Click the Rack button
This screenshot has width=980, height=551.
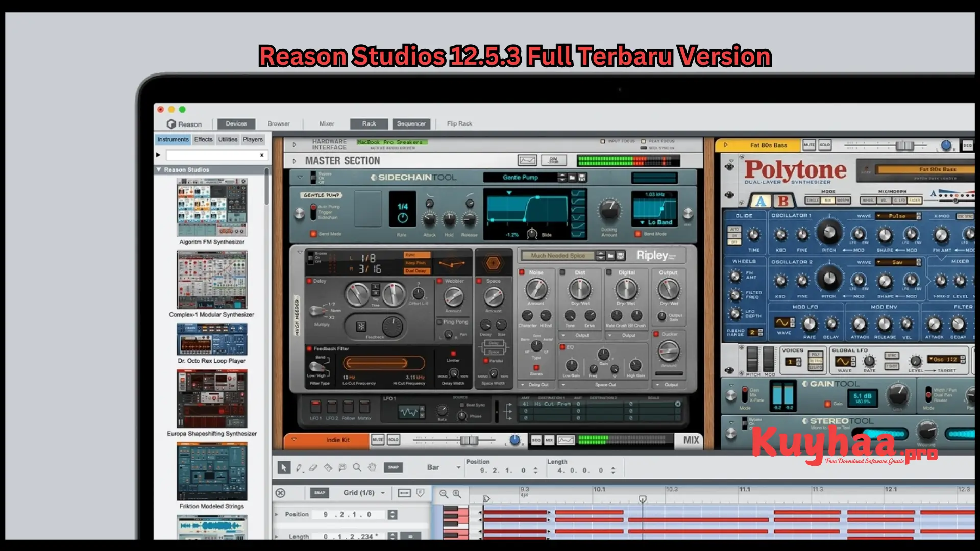[x=369, y=123]
